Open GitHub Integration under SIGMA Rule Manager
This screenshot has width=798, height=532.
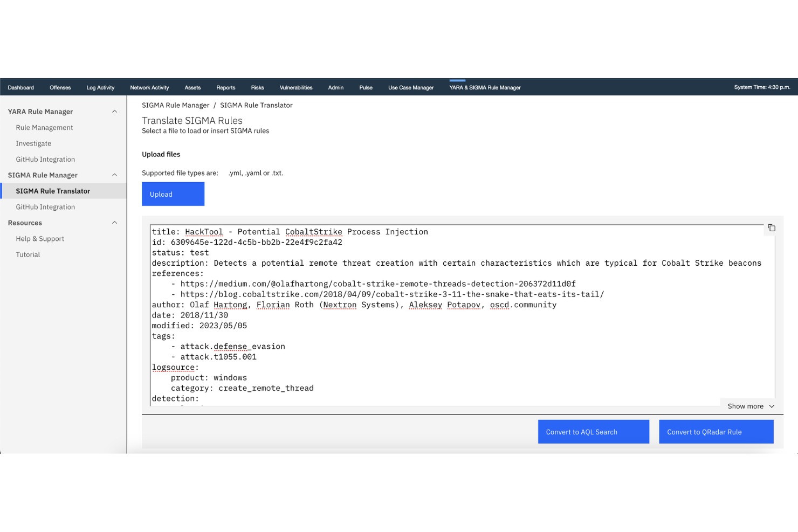(45, 206)
